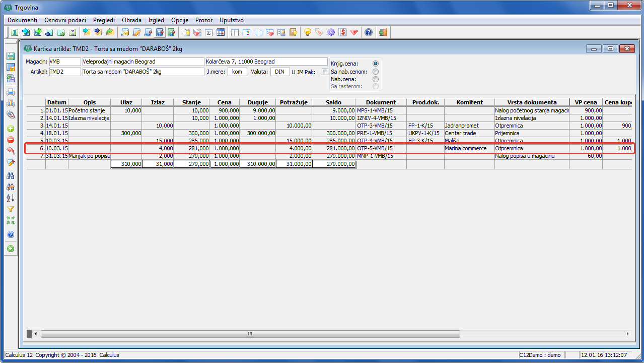Click the printer icon in left sidebar

pos(10,92)
